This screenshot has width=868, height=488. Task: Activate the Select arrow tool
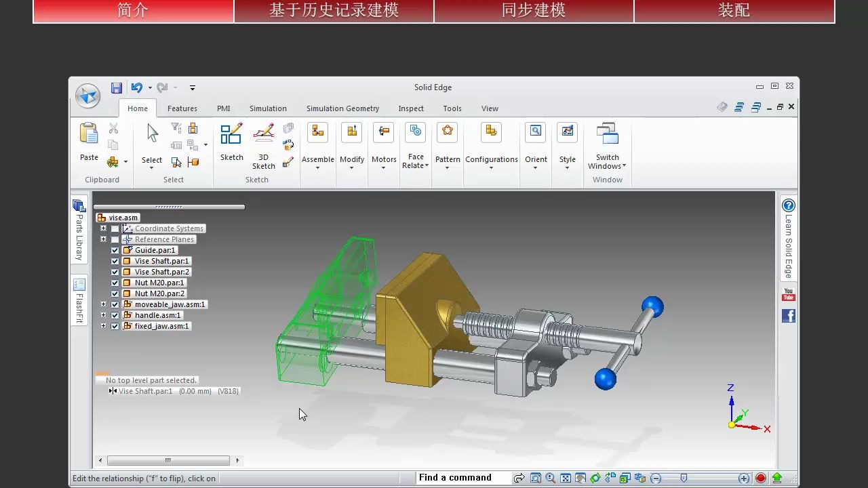(x=153, y=133)
